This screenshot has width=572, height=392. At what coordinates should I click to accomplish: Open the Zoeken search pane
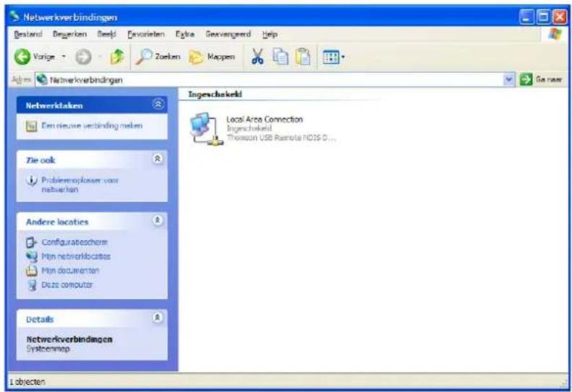point(157,57)
